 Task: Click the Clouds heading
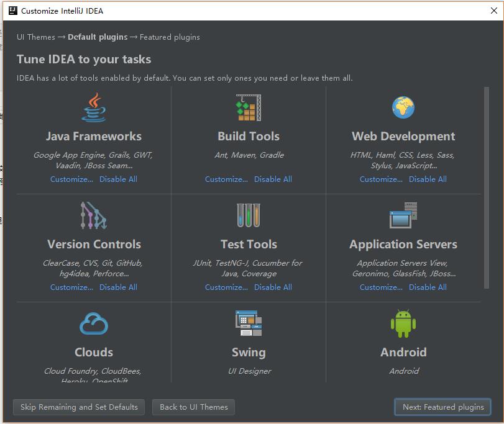point(94,353)
